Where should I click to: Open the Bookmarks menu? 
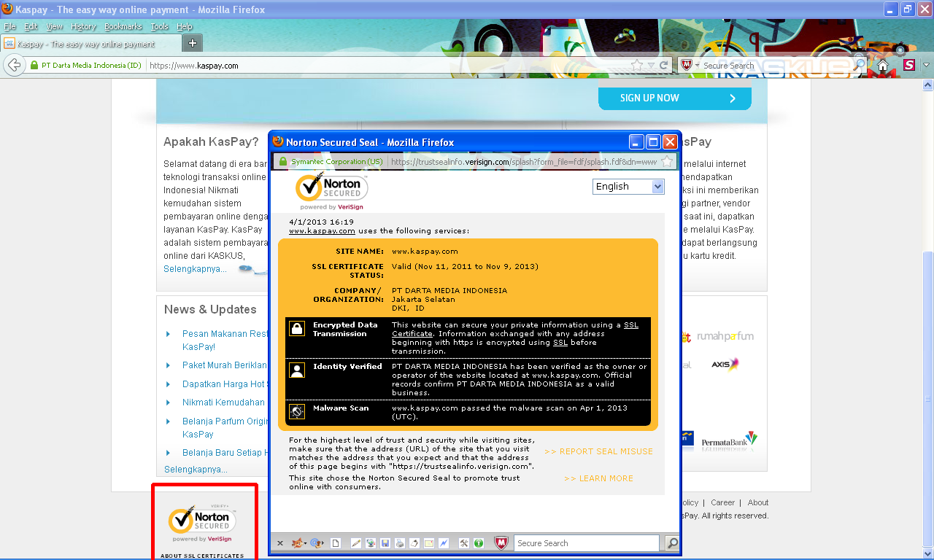tap(123, 26)
